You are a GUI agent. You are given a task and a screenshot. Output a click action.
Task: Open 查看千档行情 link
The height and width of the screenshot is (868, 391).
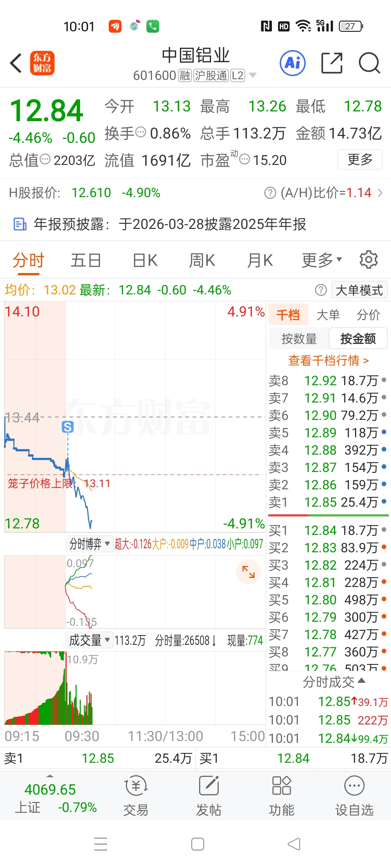[x=328, y=361]
